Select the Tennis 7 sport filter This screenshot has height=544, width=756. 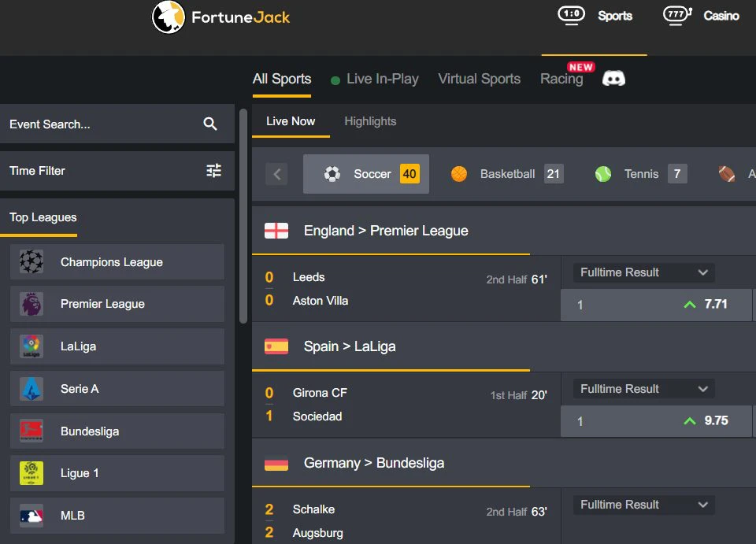click(641, 174)
